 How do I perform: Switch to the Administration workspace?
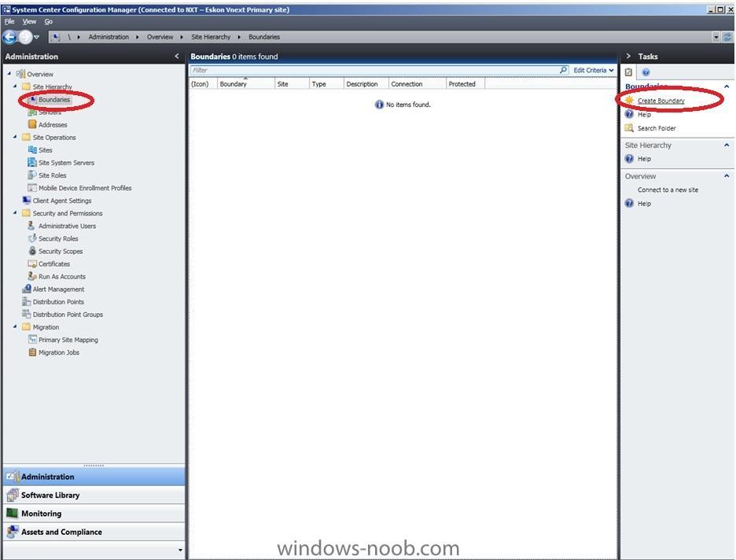click(x=94, y=477)
